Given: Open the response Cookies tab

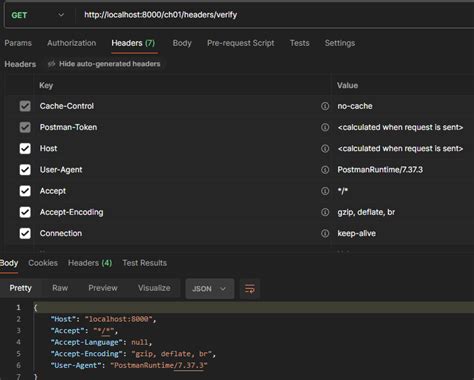Looking at the screenshot, I should (x=43, y=263).
